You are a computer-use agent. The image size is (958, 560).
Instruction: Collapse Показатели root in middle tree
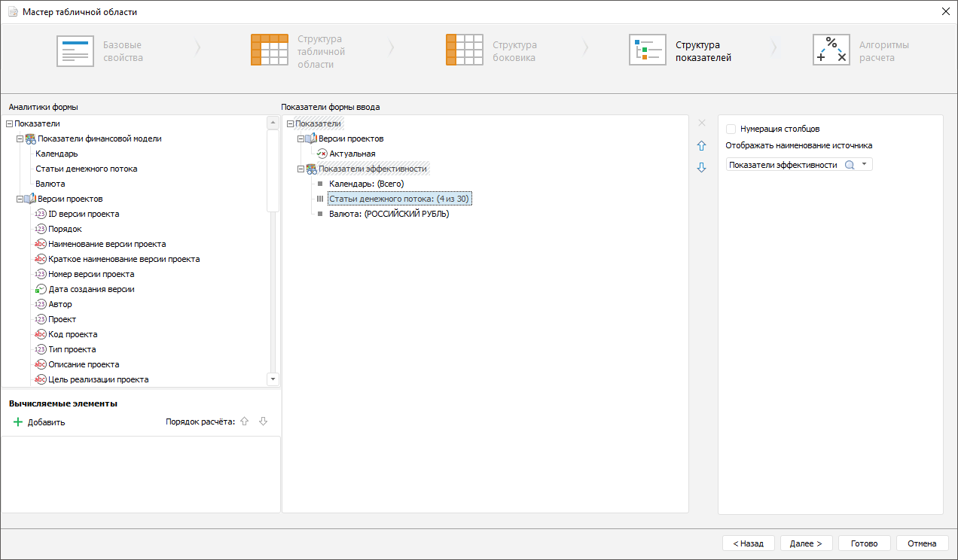click(x=291, y=123)
